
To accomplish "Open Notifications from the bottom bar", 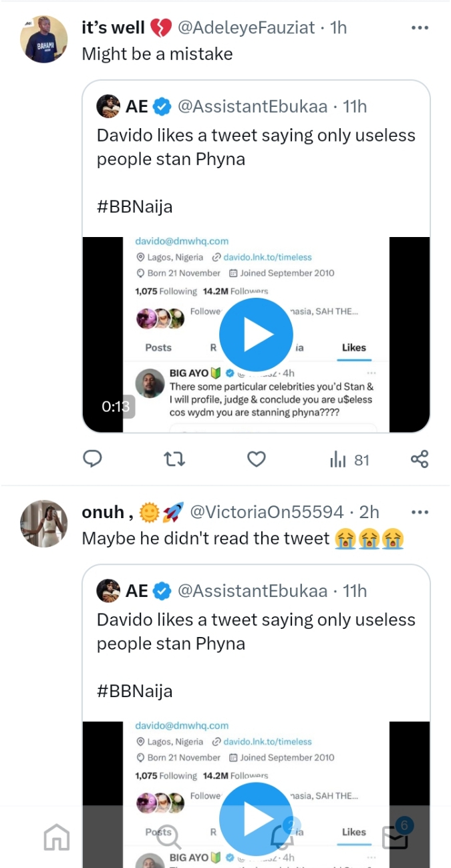I will click(282, 837).
